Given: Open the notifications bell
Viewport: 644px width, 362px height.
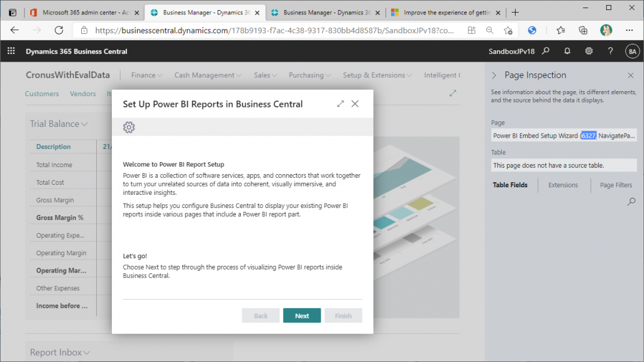Looking at the screenshot, I should tap(567, 51).
